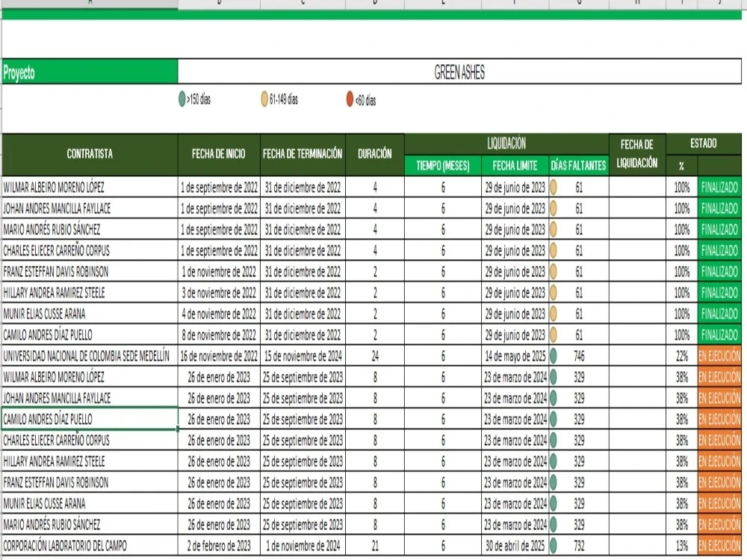Select FRANZ ESTEFFAN DAVIS ROBINSON, 1 de noviembre row
Viewport: 747px width, 560px height.
90,272
